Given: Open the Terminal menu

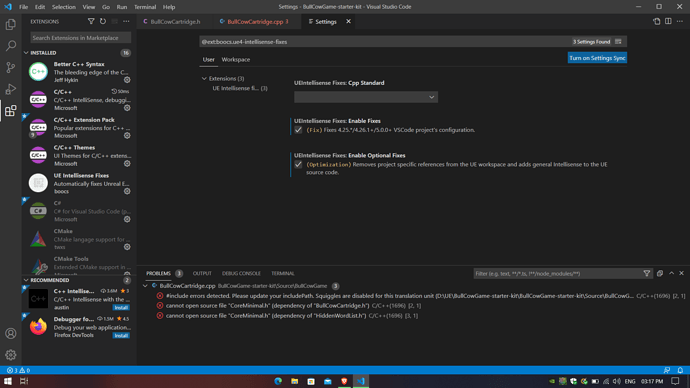Looking at the screenshot, I should [145, 7].
